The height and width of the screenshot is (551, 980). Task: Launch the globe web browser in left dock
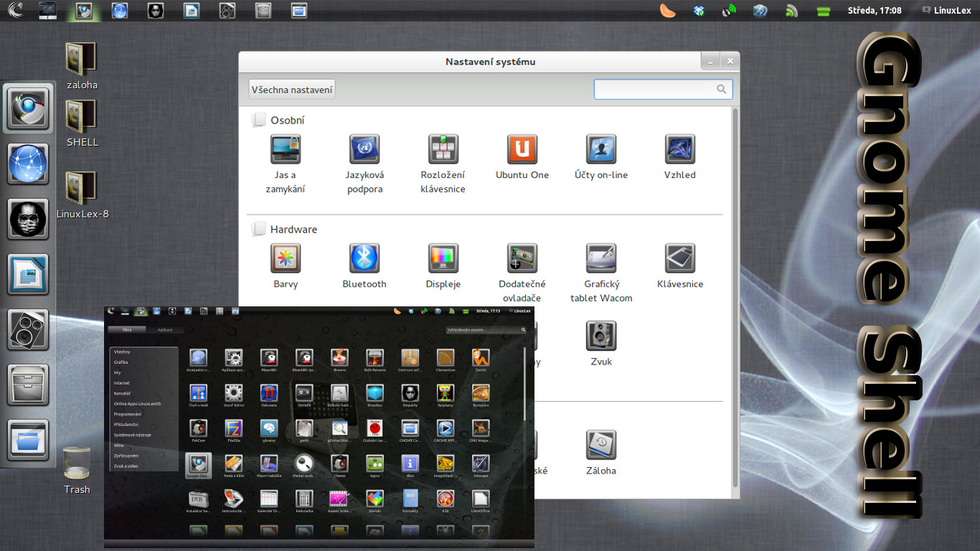coord(29,164)
